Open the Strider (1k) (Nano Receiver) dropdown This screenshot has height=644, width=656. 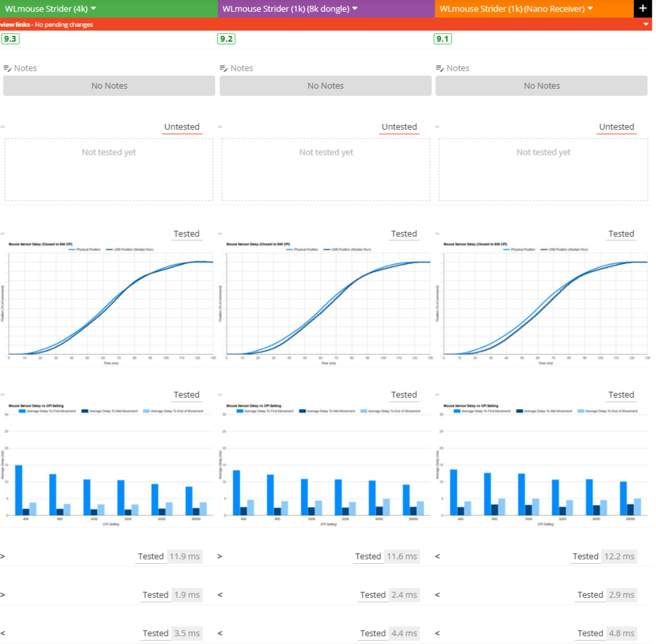tap(590, 9)
